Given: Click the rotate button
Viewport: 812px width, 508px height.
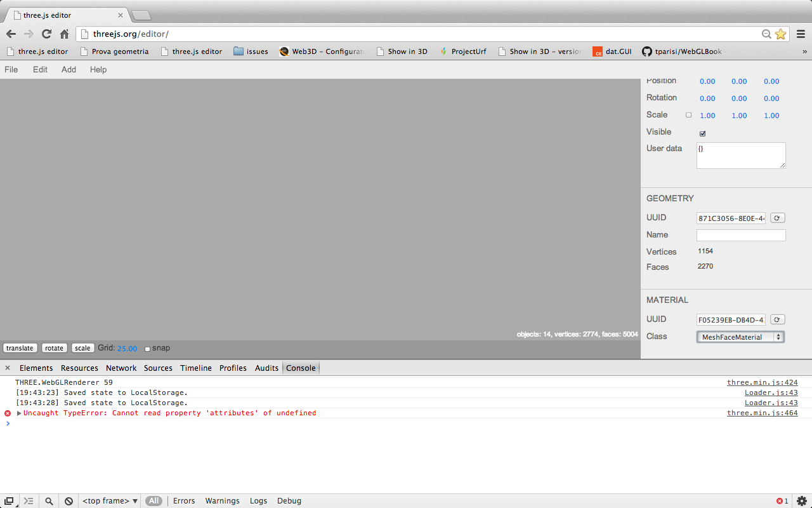Looking at the screenshot, I should pyautogui.click(x=54, y=348).
